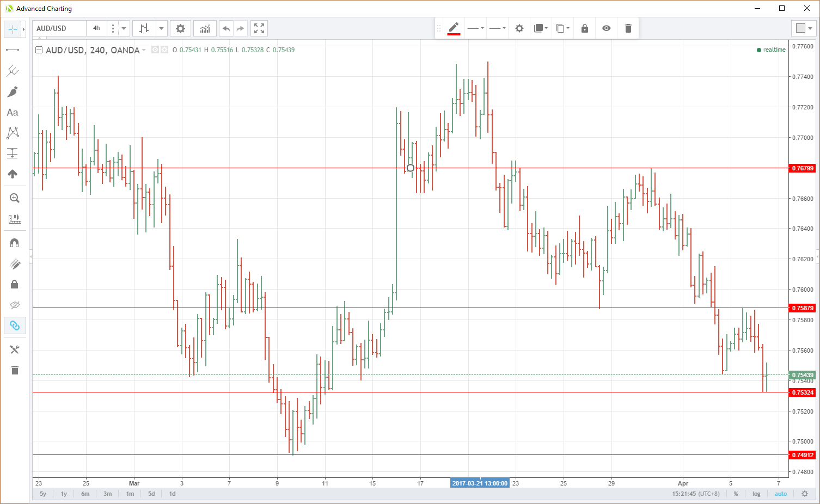
Task: Open the line width dropdown
Action: pos(497,28)
